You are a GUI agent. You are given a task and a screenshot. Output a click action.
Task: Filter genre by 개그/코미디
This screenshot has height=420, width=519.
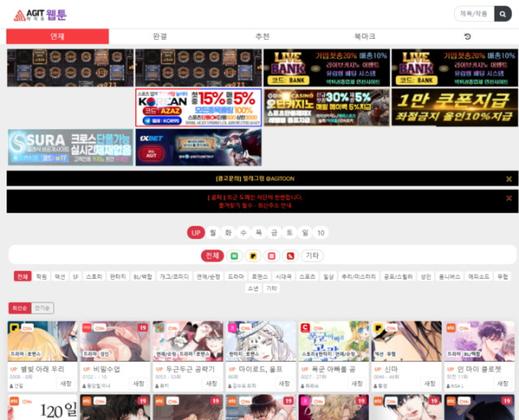tap(174, 276)
